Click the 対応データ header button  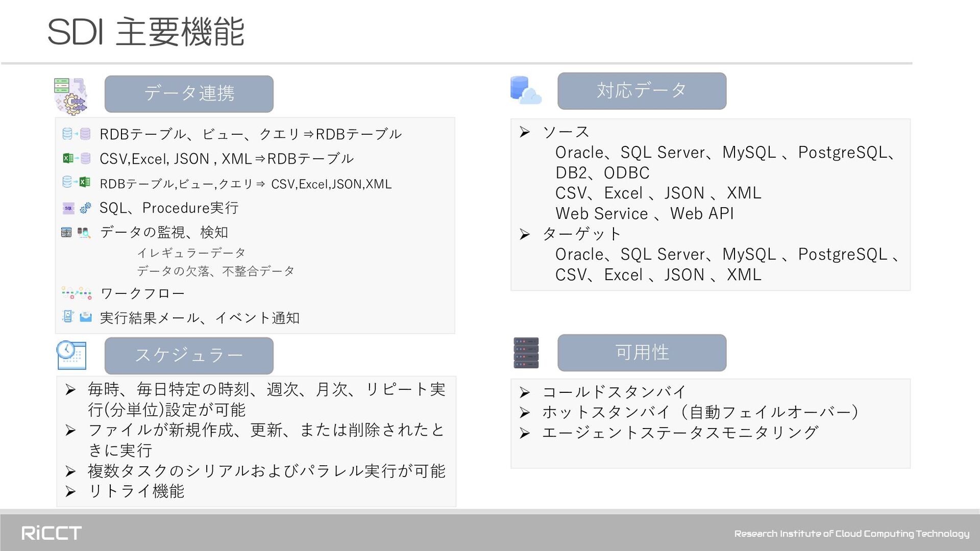coord(642,91)
